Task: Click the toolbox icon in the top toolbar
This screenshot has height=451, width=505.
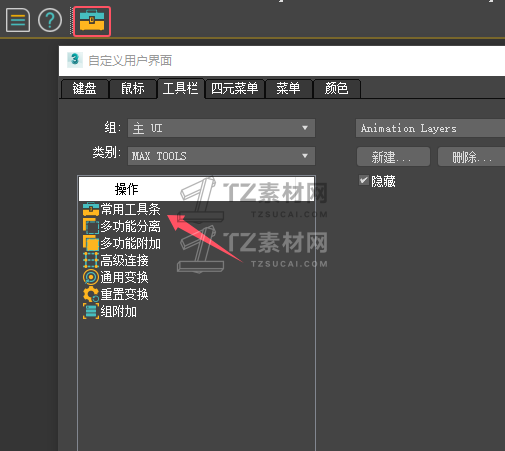Action: [92, 21]
